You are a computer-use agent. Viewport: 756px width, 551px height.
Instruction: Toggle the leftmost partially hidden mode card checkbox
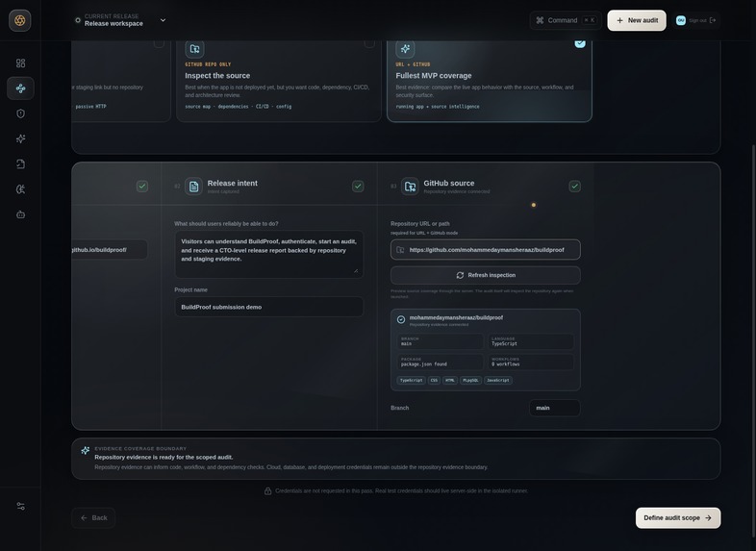pyautogui.click(x=159, y=43)
